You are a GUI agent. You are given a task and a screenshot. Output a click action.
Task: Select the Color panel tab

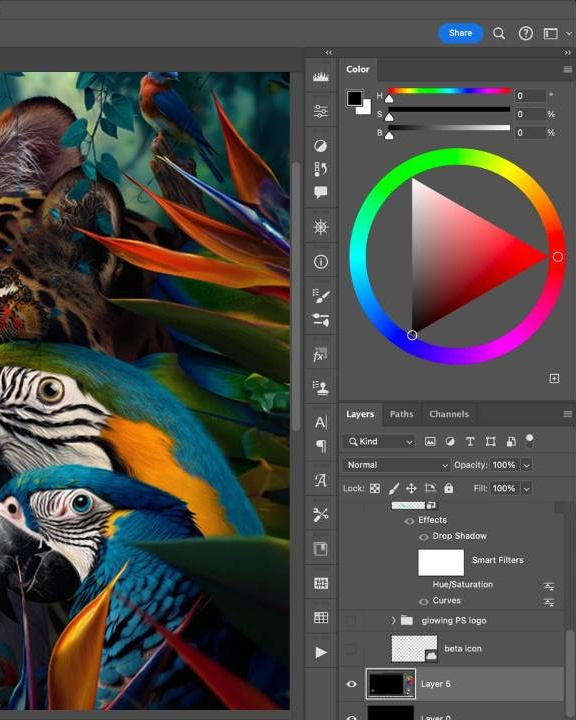[x=358, y=69]
